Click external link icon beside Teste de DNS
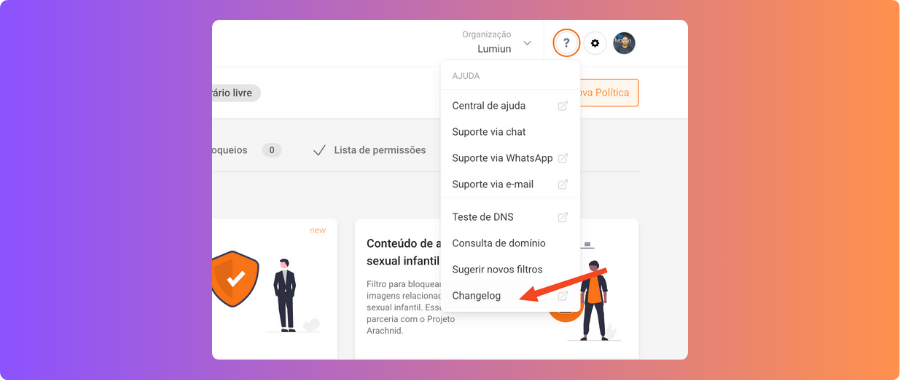This screenshot has width=900, height=380. 563,217
